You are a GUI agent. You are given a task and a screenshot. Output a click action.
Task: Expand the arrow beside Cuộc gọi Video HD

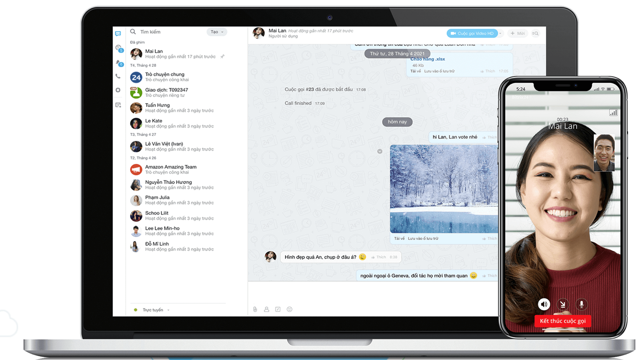point(501,33)
